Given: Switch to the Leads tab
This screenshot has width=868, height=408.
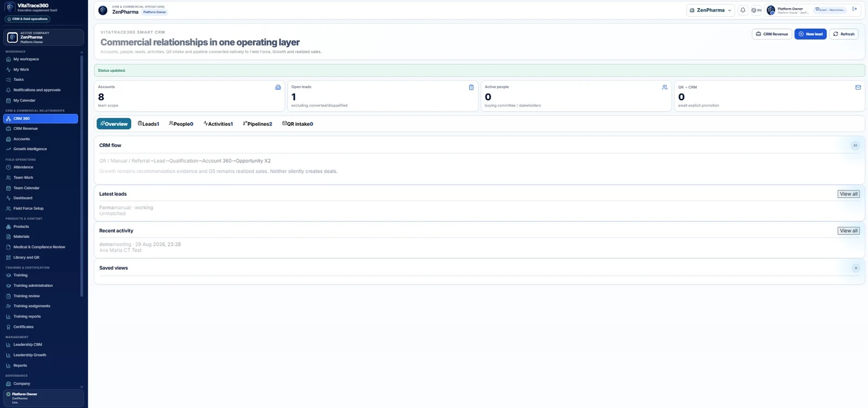Looking at the screenshot, I should tap(148, 124).
